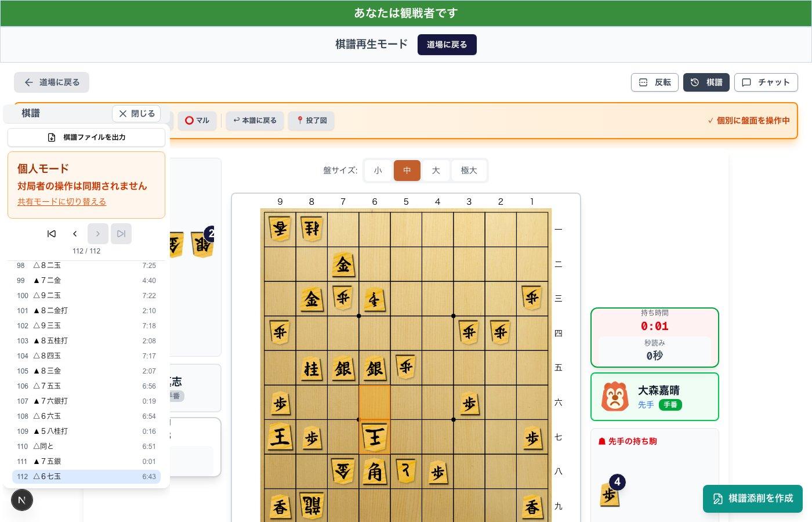Viewport: 812px width, 522px height.
Task: Open the チャット panel
Action: 766,82
